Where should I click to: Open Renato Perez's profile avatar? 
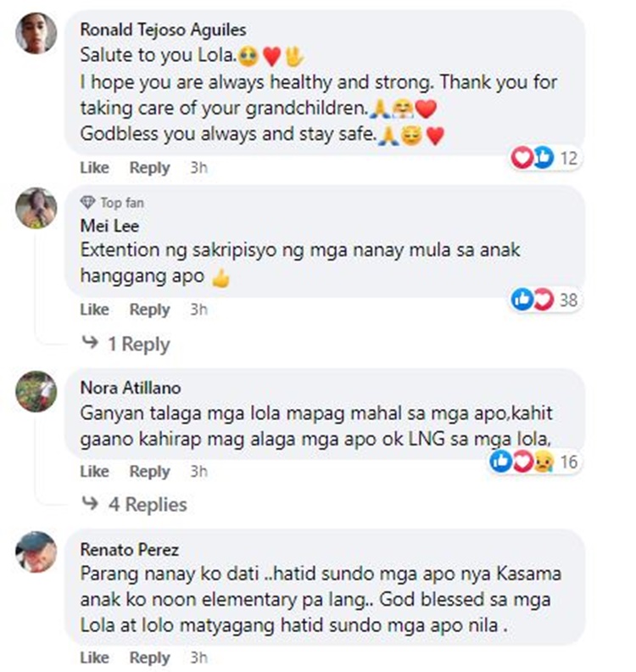(36, 552)
